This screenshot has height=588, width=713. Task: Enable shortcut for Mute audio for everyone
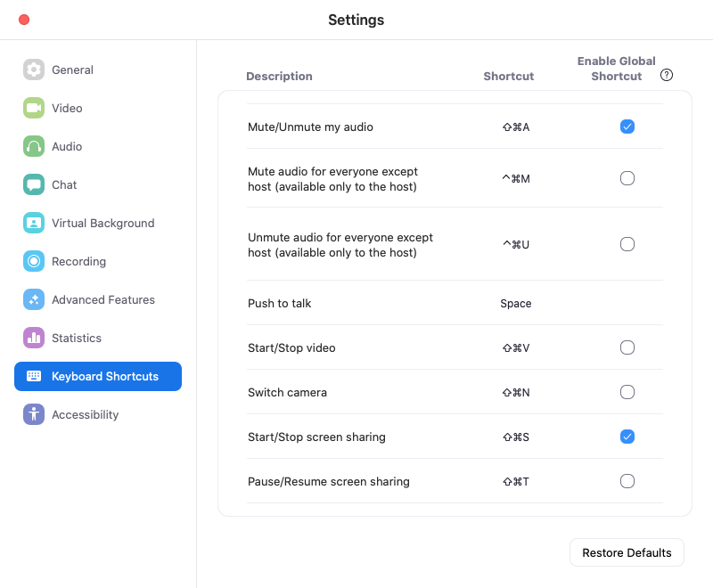(x=627, y=178)
